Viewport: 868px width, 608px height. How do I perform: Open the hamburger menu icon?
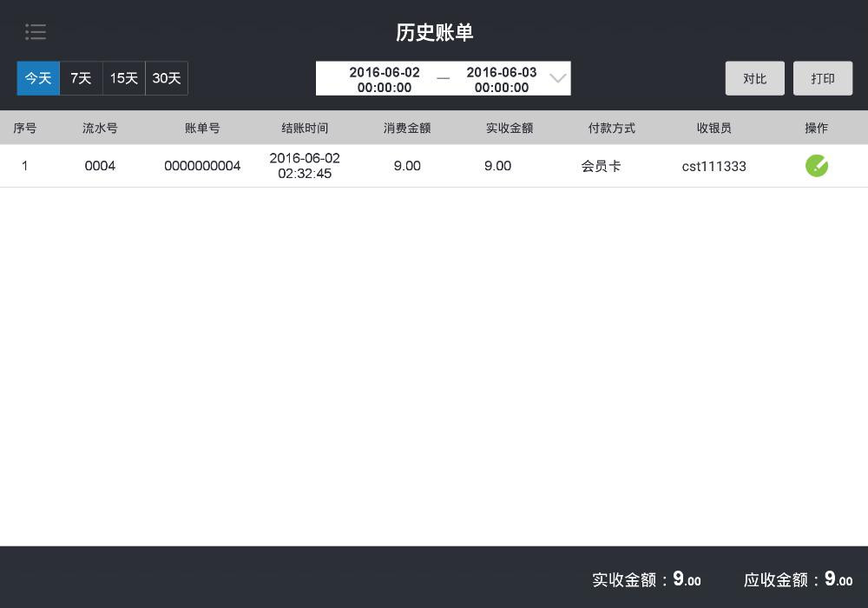click(36, 32)
